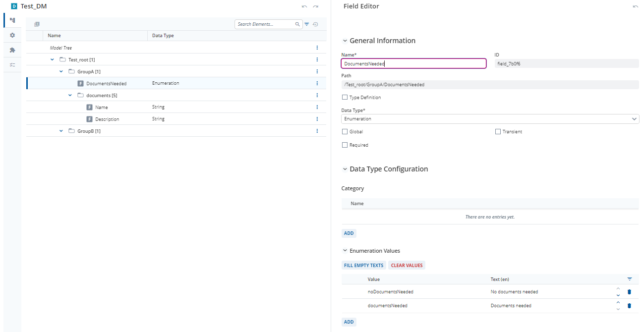644x332 pixels.
Task: Open options menu for GroupA row
Action: click(x=317, y=71)
